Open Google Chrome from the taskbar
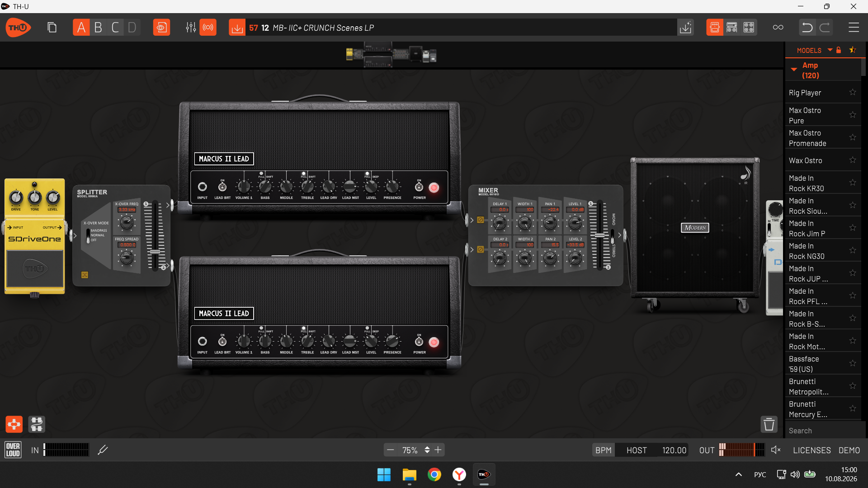 pyautogui.click(x=434, y=474)
